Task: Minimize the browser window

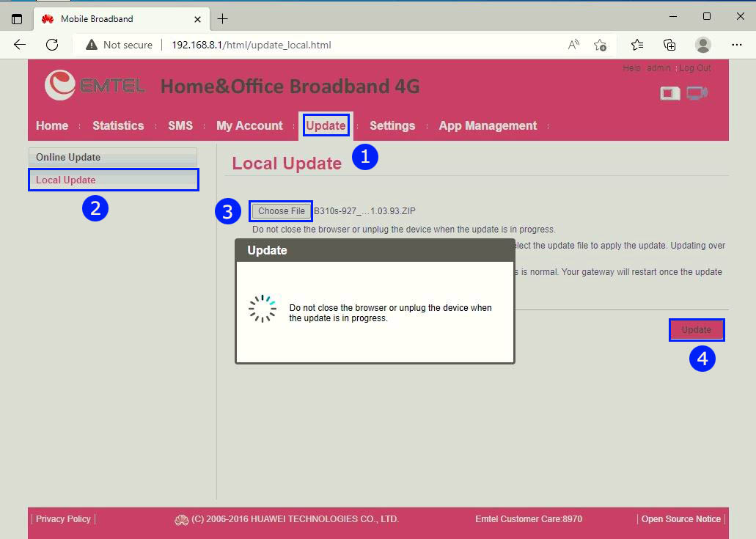Action: pyautogui.click(x=673, y=16)
